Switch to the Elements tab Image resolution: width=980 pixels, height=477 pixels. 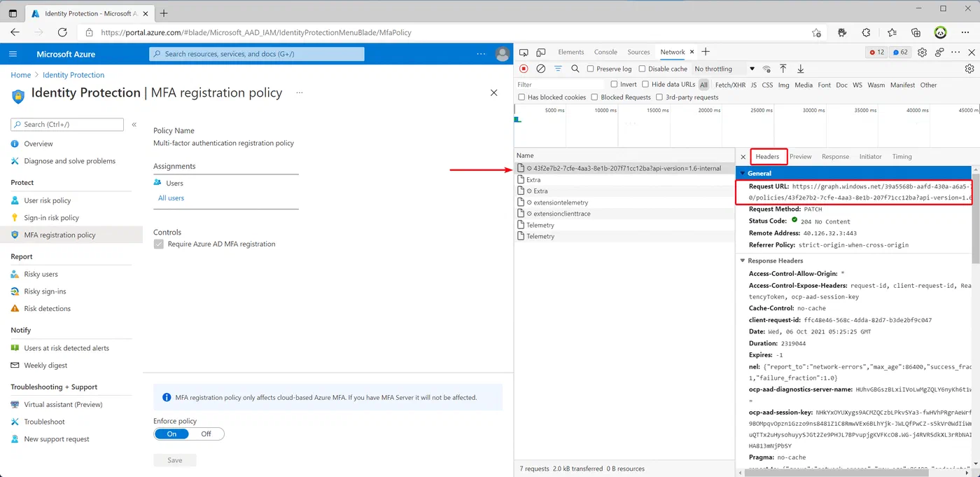[571, 52]
